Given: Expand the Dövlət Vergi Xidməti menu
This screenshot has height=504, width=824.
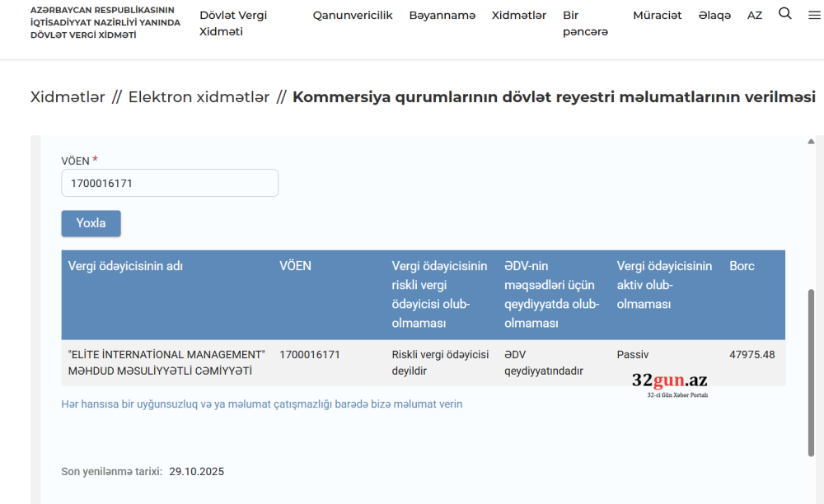Looking at the screenshot, I should coord(233,23).
